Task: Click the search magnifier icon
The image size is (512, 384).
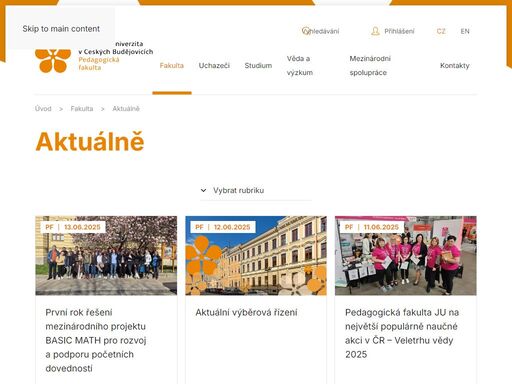Action: (x=306, y=31)
